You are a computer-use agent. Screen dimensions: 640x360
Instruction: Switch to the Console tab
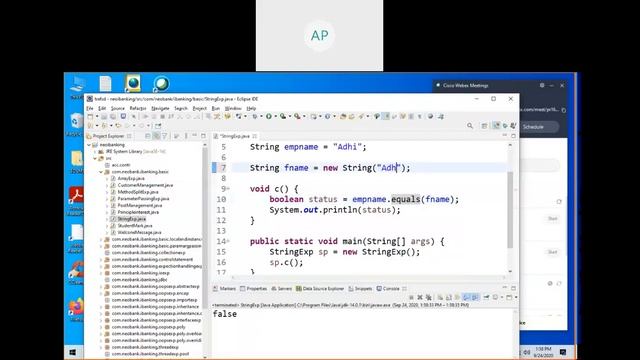click(391, 289)
